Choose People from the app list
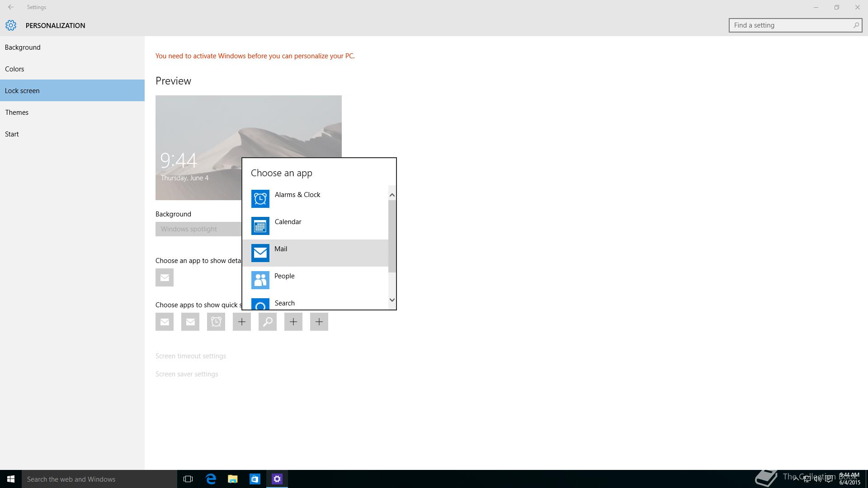The height and width of the screenshot is (488, 868). (315, 280)
